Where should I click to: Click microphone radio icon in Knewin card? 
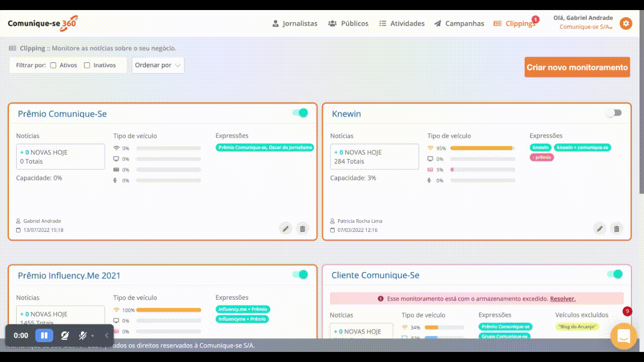(430, 180)
